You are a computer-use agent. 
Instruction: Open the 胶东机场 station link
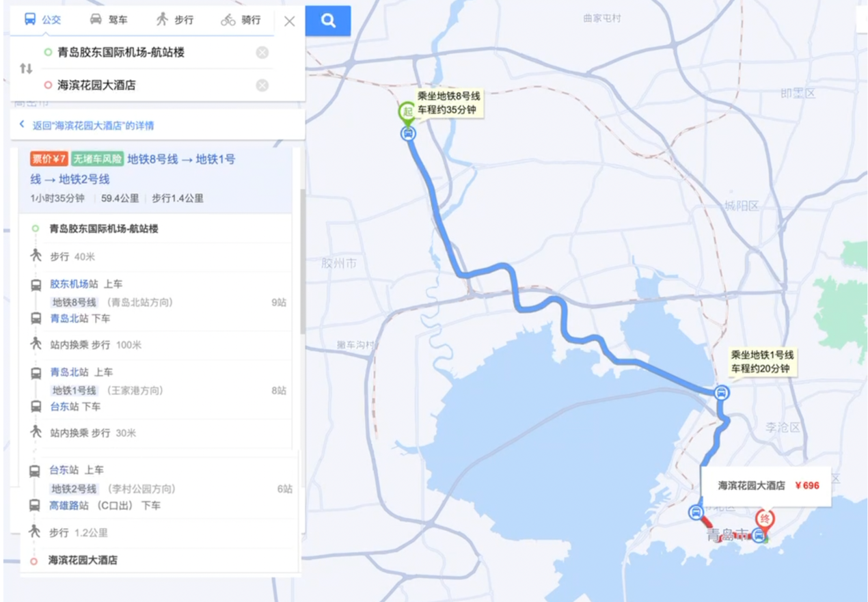(x=69, y=284)
